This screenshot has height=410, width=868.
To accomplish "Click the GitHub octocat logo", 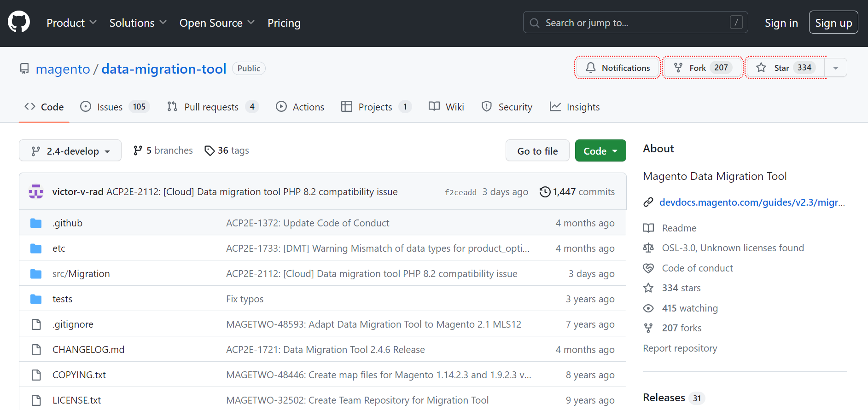I will pyautogui.click(x=19, y=22).
